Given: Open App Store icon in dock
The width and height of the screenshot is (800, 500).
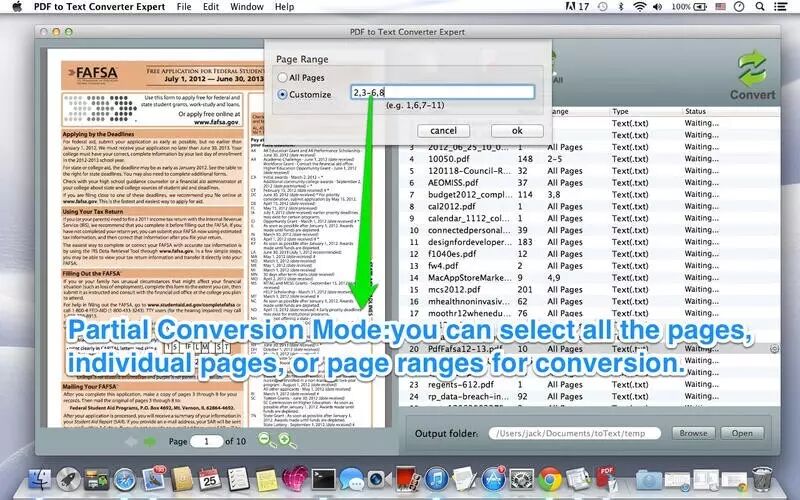Looking at the screenshot, I should click(493, 480).
